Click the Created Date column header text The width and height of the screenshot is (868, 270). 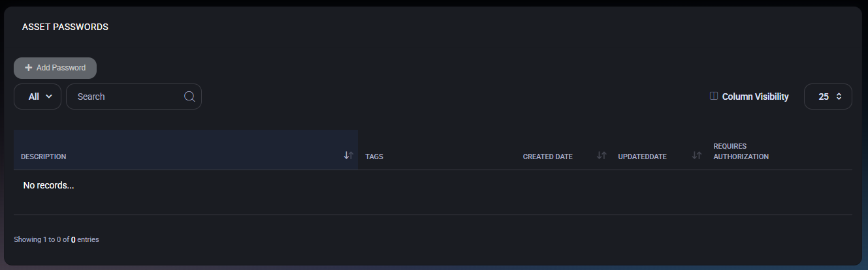pyautogui.click(x=547, y=157)
